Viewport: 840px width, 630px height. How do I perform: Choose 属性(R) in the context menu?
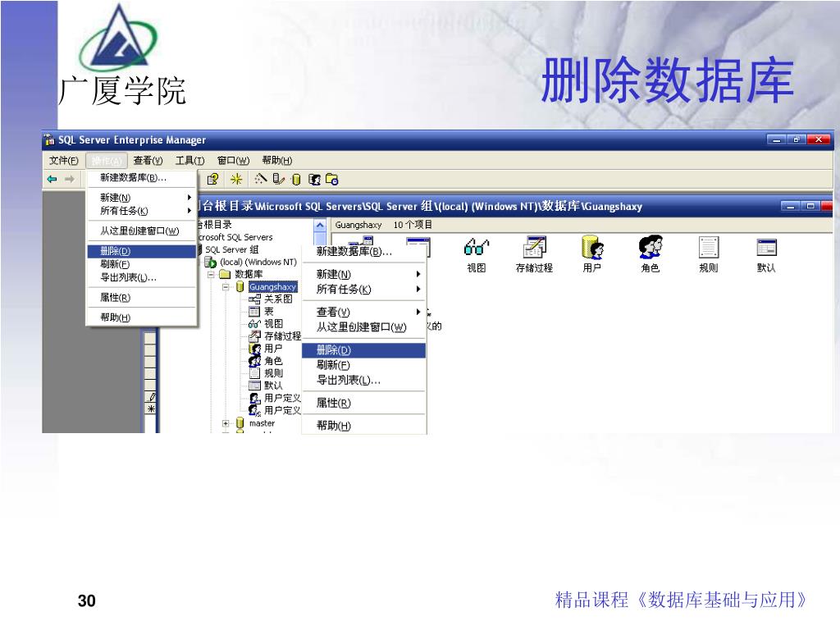click(x=363, y=403)
